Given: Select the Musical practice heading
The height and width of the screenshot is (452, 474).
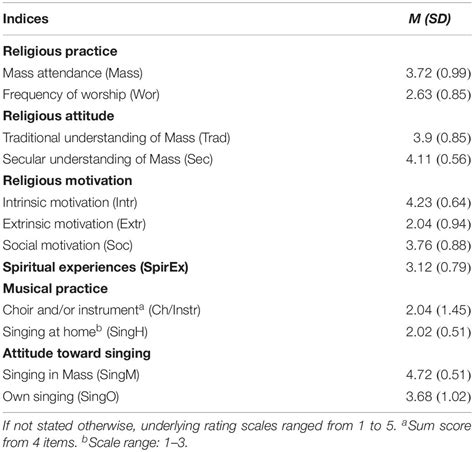Looking at the screenshot, I should 55,289.
